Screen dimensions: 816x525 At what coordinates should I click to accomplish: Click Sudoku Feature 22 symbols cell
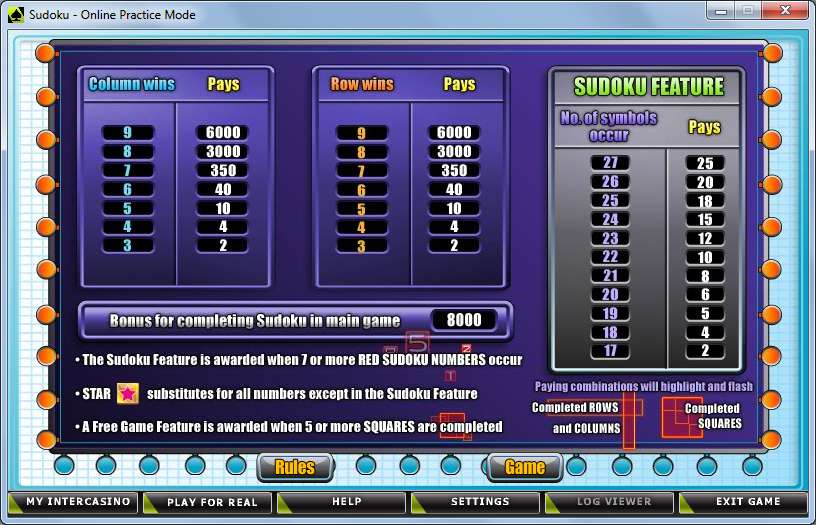[x=610, y=257]
